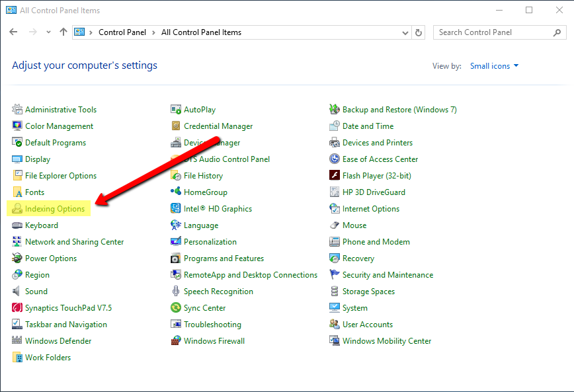The width and height of the screenshot is (574, 392).
Task: Click the Speech Recognition microphone icon
Action: 176,291
